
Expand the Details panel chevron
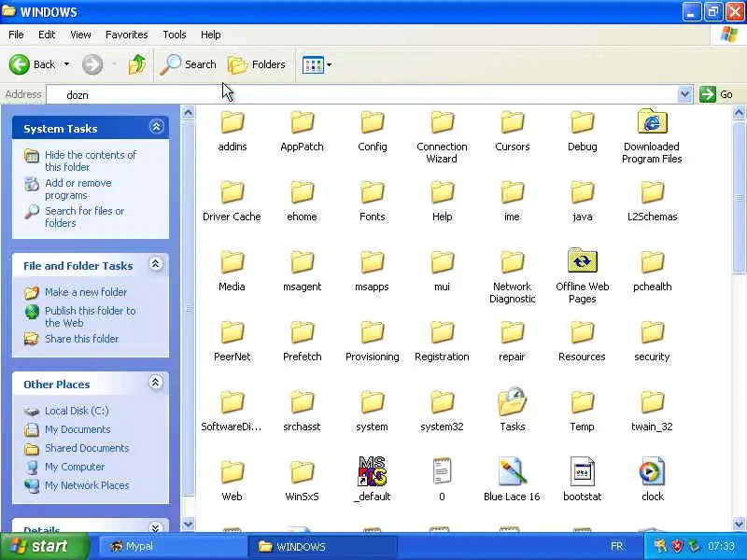tap(156, 527)
